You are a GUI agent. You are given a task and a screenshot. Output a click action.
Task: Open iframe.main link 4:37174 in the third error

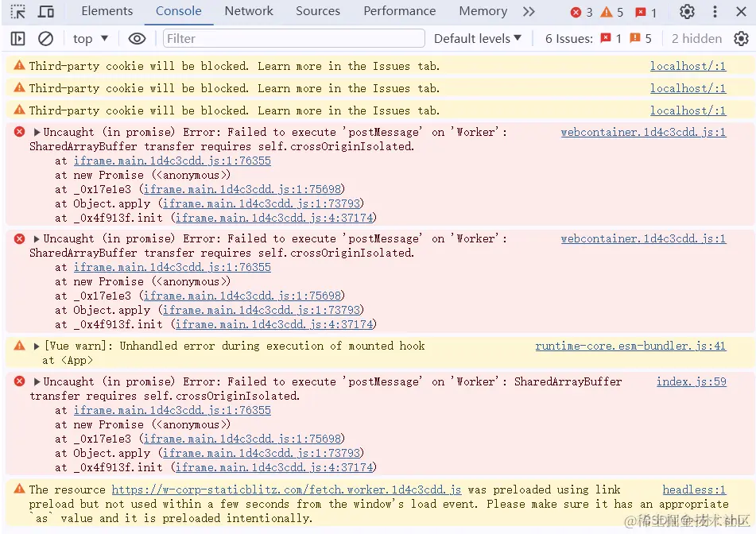coord(274,467)
